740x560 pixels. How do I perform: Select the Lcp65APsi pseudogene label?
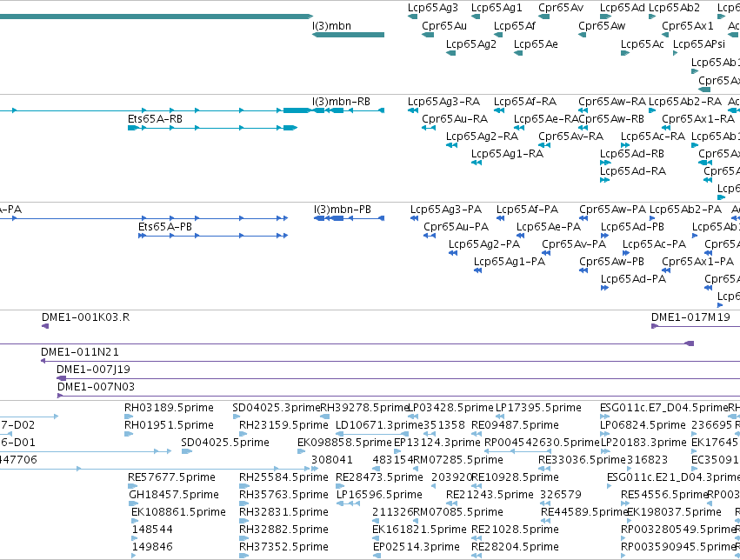click(699, 44)
